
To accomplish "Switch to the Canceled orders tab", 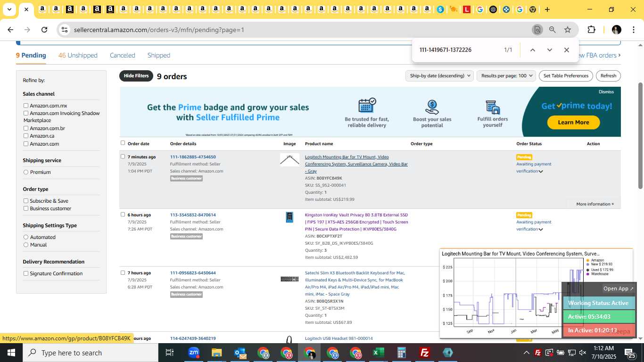I will pos(123,55).
